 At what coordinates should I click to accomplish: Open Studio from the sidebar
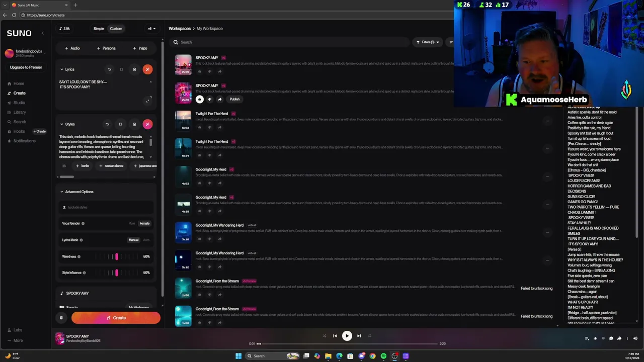click(x=16, y=103)
